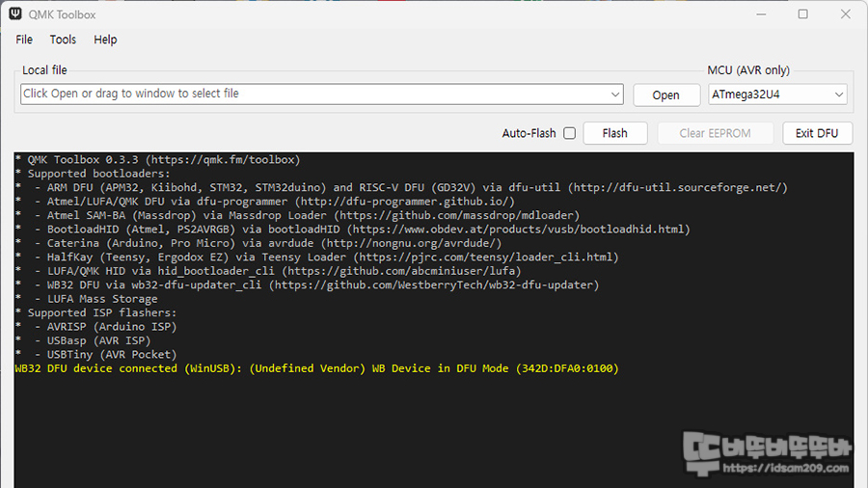Click the LUFA/QMK HID log line
868x488 pixels.
pos(268,271)
